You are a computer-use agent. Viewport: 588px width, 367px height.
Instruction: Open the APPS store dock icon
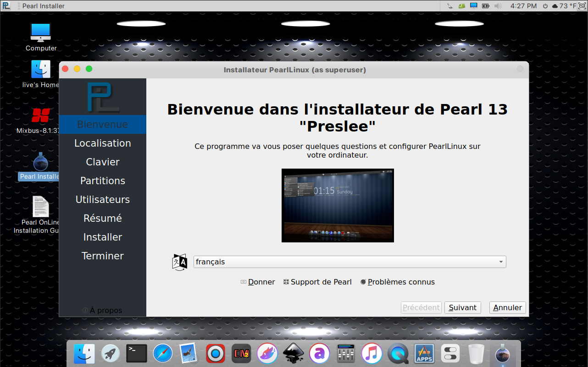click(424, 353)
